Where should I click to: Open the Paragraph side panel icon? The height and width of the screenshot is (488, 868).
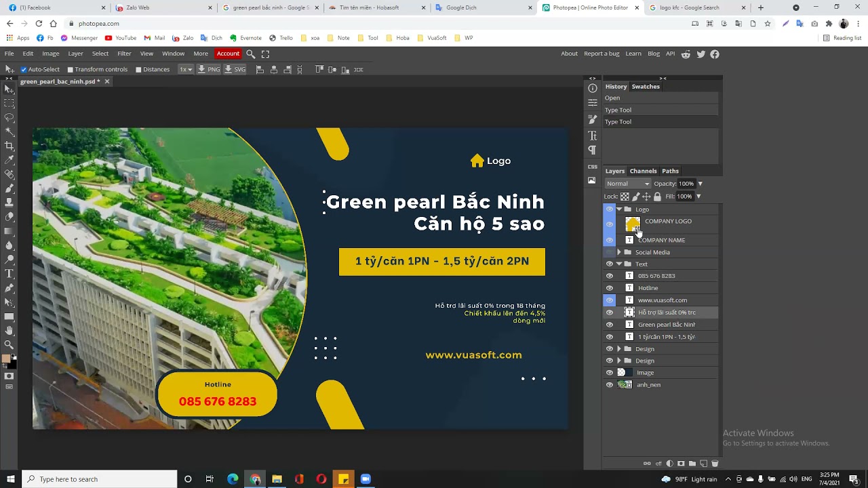593,150
